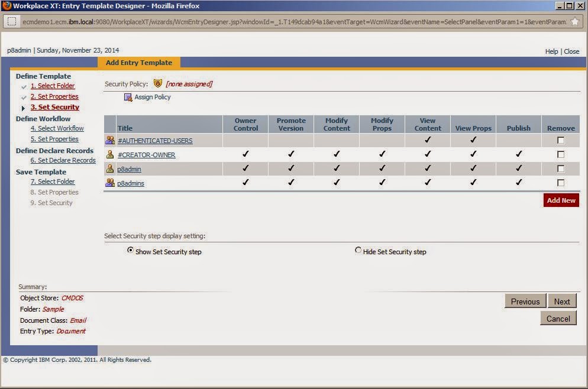This screenshot has height=389, width=588.
Task: Click the user icon next to #CREATOR-OWNER
Action: coord(109,154)
